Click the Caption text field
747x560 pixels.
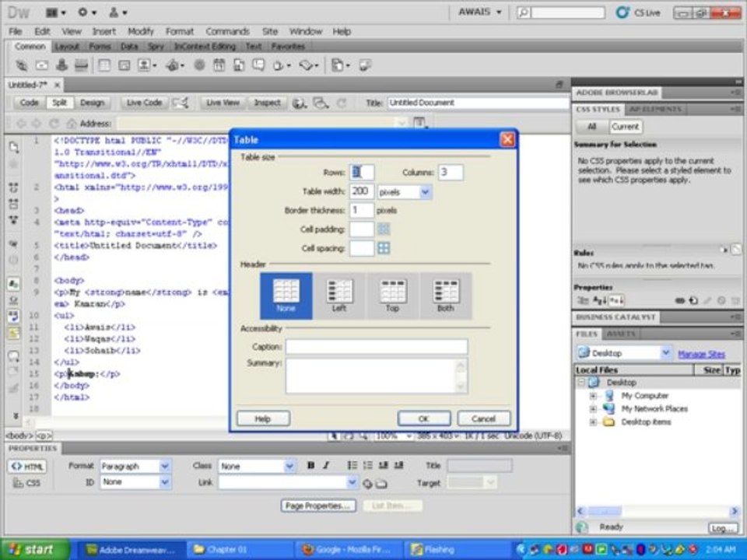pos(377,347)
